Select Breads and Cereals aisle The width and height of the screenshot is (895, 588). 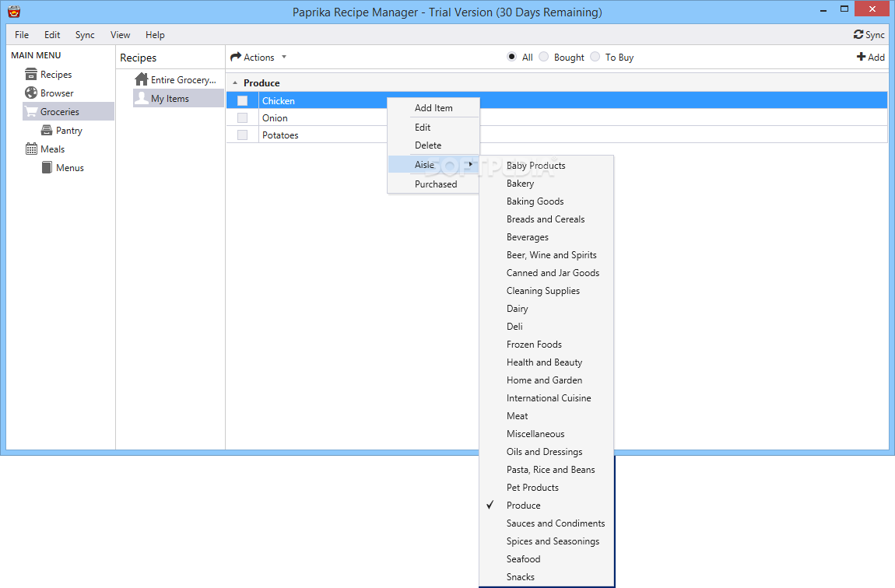tap(546, 219)
